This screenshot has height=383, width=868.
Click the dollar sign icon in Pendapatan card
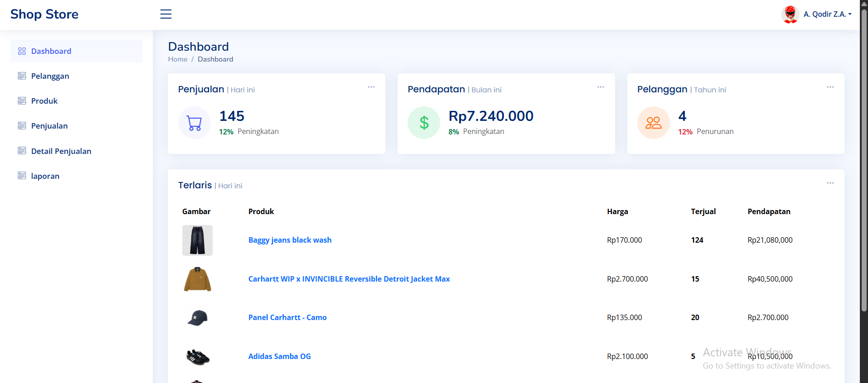point(424,123)
